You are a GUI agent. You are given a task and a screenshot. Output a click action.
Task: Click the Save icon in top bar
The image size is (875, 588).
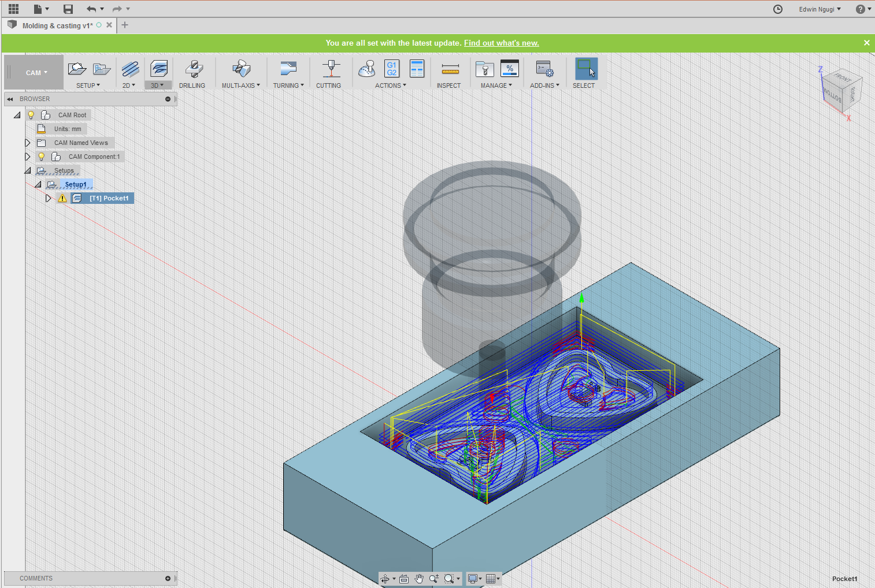[68, 9]
